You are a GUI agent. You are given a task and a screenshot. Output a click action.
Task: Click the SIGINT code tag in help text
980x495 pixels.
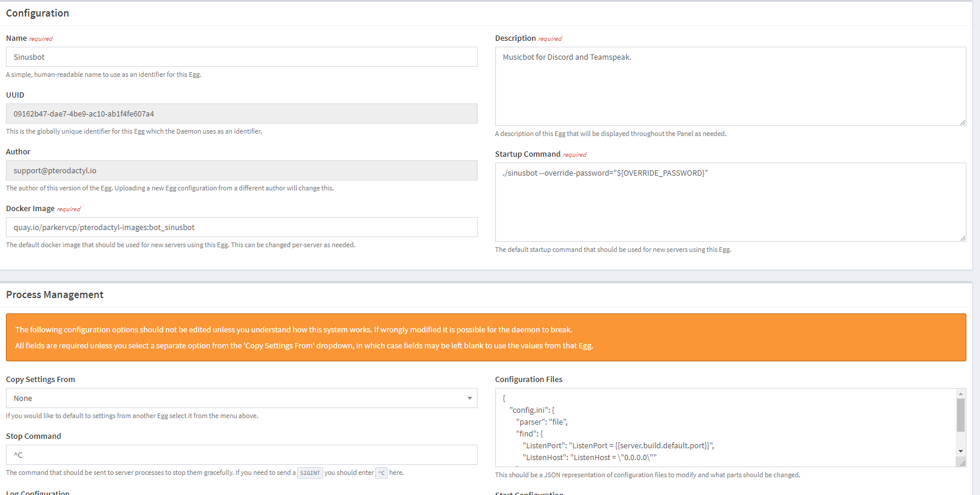[x=310, y=473]
